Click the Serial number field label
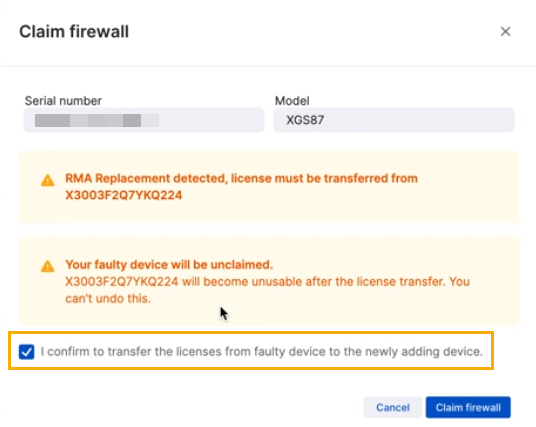The image size is (536, 427). click(63, 101)
